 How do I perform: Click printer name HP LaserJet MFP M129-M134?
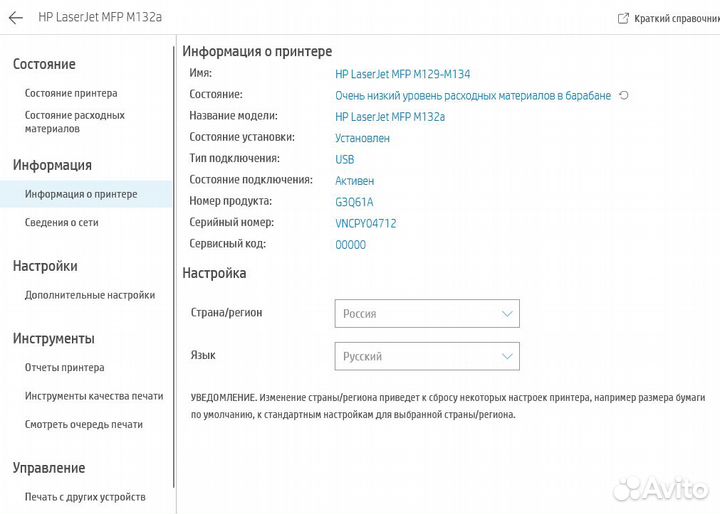(403, 74)
